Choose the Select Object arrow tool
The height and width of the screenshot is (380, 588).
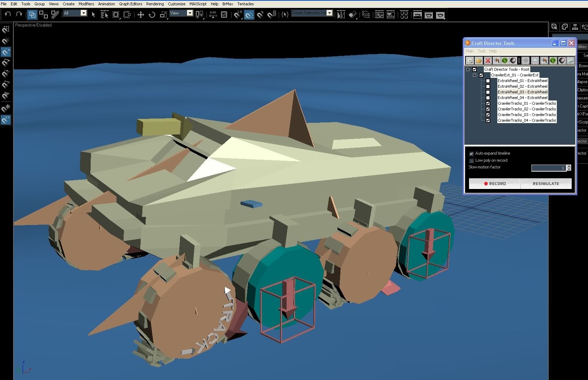coord(94,15)
